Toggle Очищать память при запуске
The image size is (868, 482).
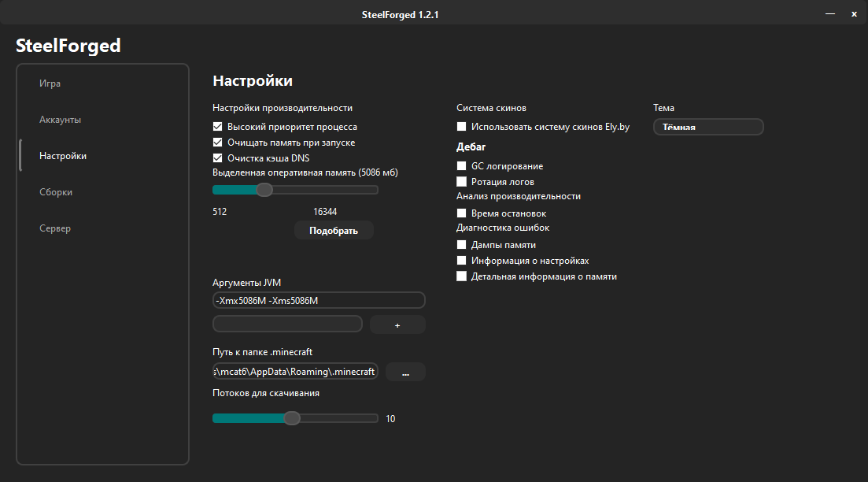click(x=217, y=143)
